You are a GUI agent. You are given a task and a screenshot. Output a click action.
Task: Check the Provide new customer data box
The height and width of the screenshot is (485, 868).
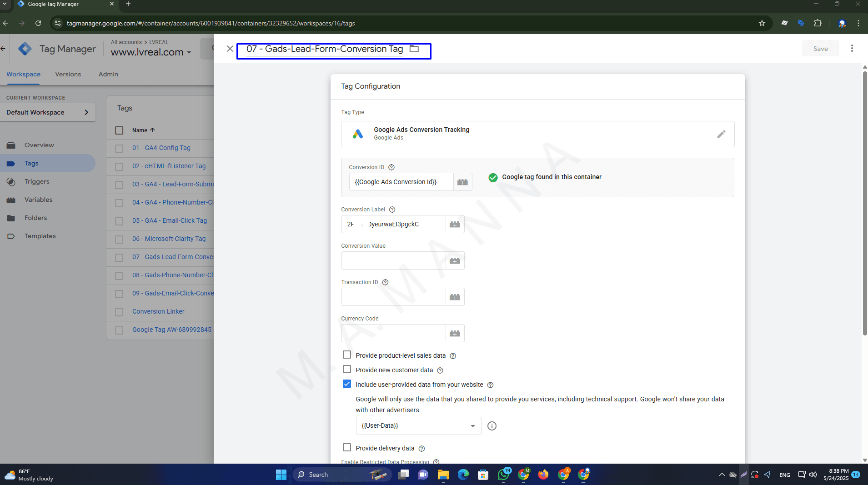tap(347, 370)
